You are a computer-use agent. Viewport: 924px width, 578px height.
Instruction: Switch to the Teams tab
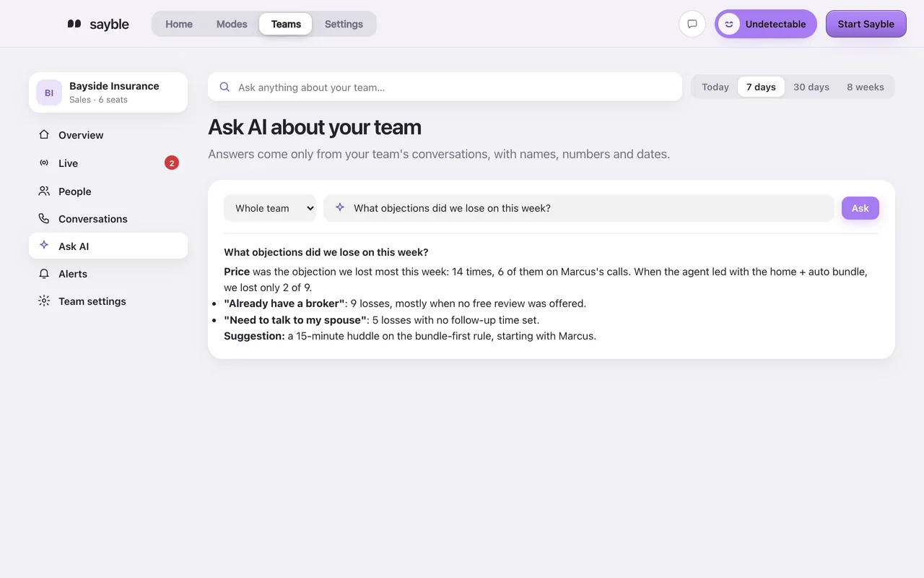286,24
